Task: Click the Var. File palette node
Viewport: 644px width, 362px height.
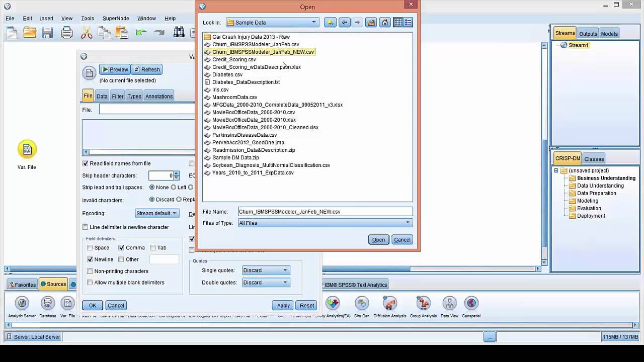Action: click(67, 303)
